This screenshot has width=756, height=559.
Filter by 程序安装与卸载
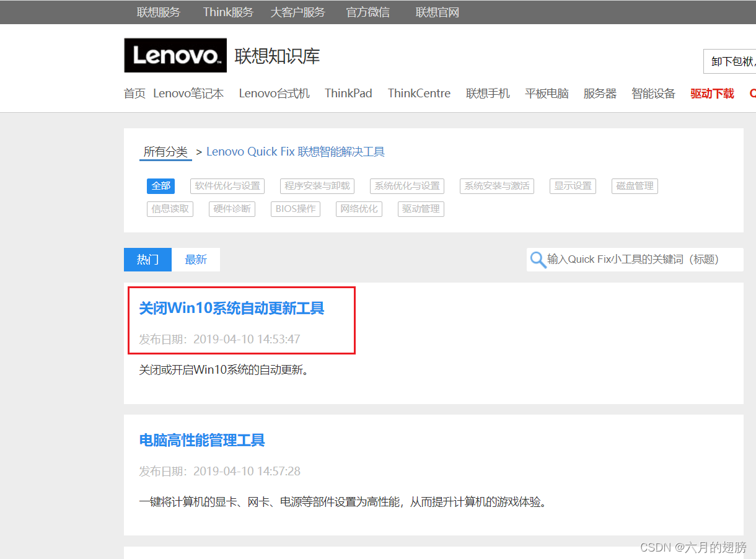coord(317,186)
